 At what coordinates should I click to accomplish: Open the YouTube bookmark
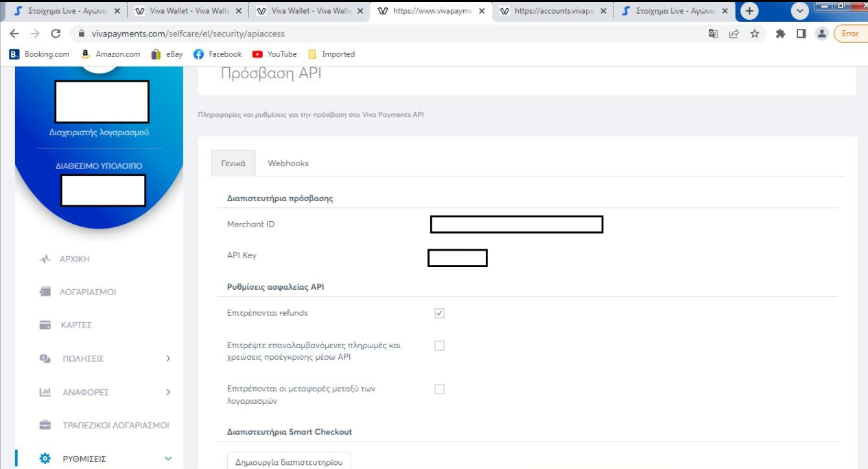click(x=274, y=54)
